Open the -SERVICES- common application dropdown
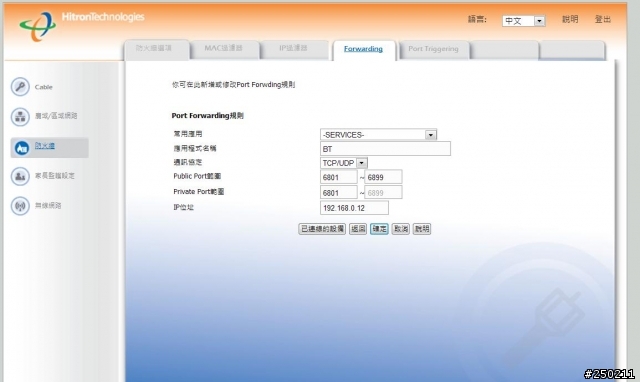Screen dimensions: 640x382 pos(378,135)
